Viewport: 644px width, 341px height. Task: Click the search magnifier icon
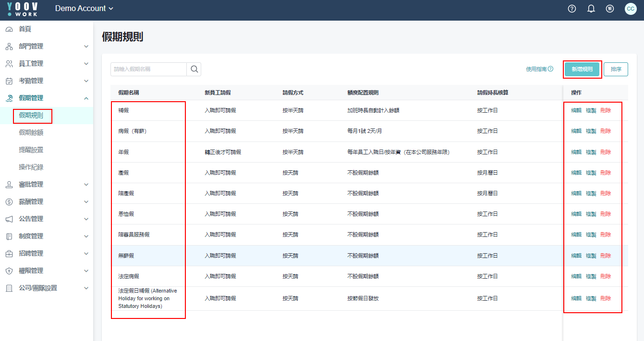194,69
